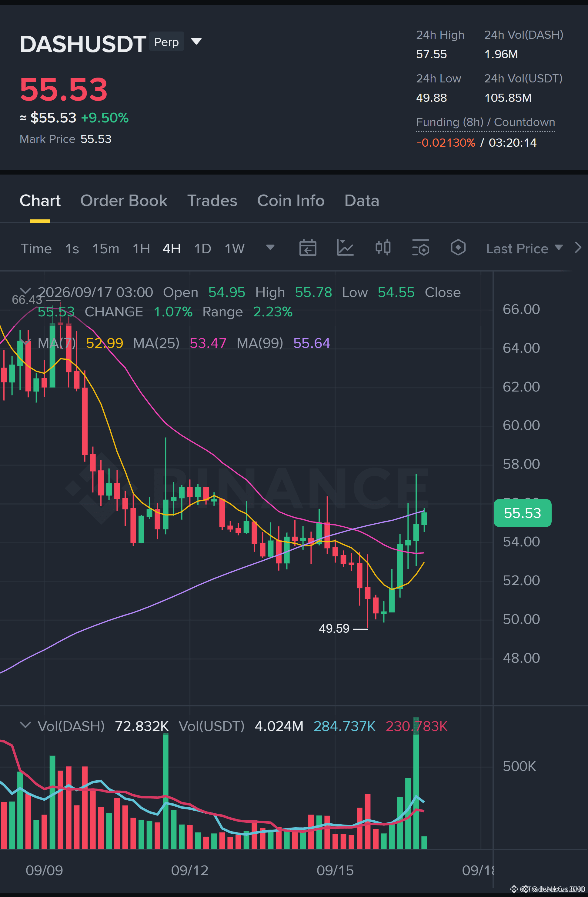Select the 1D interval
This screenshot has height=897, width=588.
202,249
